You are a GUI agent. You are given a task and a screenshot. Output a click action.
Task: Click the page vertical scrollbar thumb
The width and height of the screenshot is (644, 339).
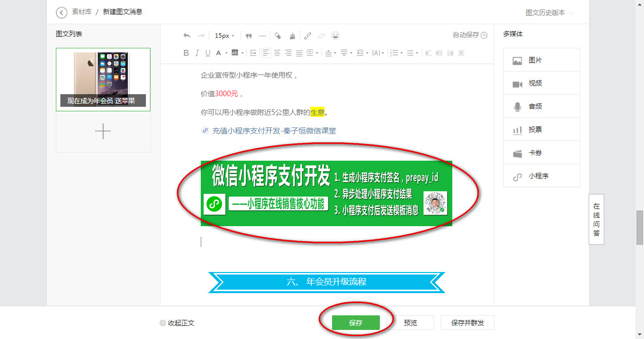click(x=639, y=227)
